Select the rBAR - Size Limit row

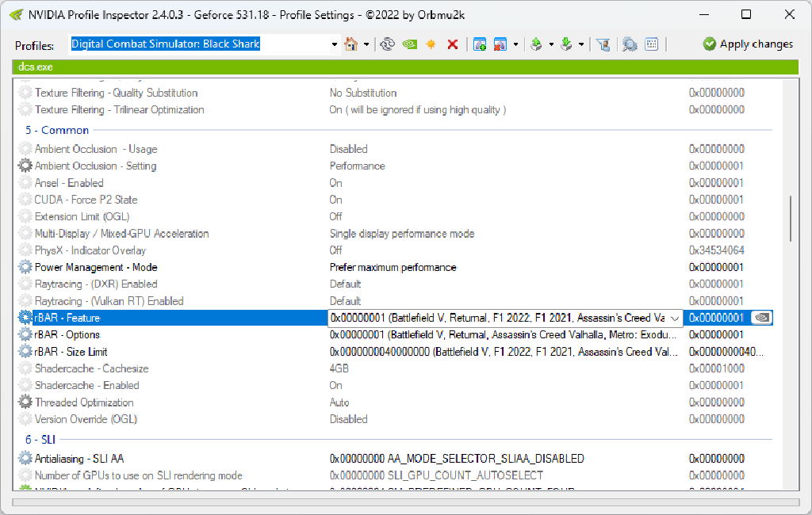(x=71, y=352)
